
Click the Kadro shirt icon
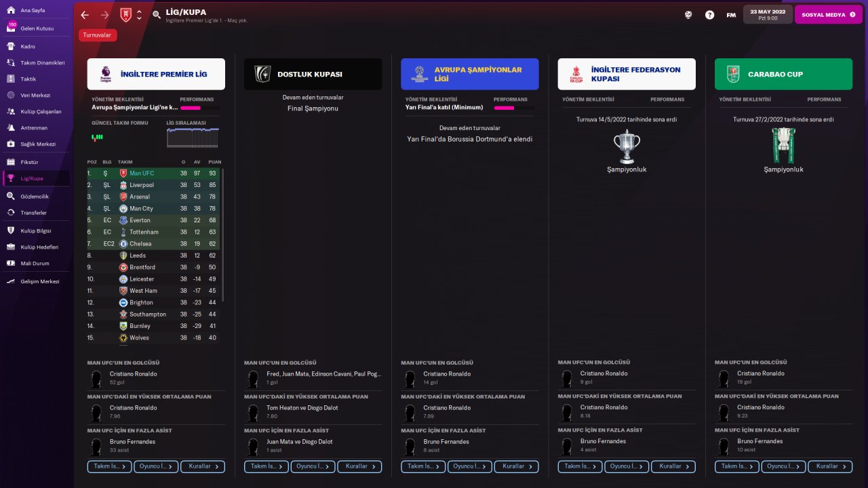(x=11, y=46)
